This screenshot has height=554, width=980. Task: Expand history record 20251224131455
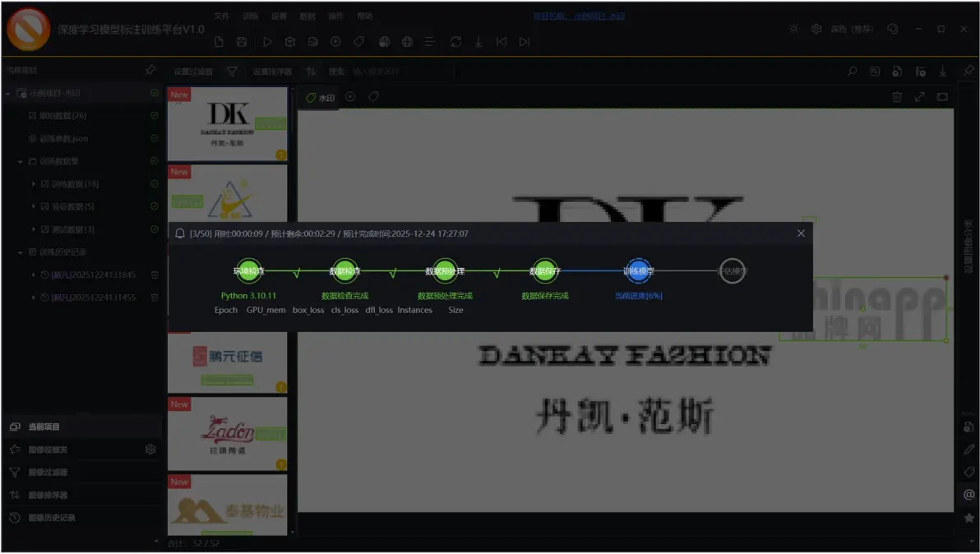click(33, 298)
